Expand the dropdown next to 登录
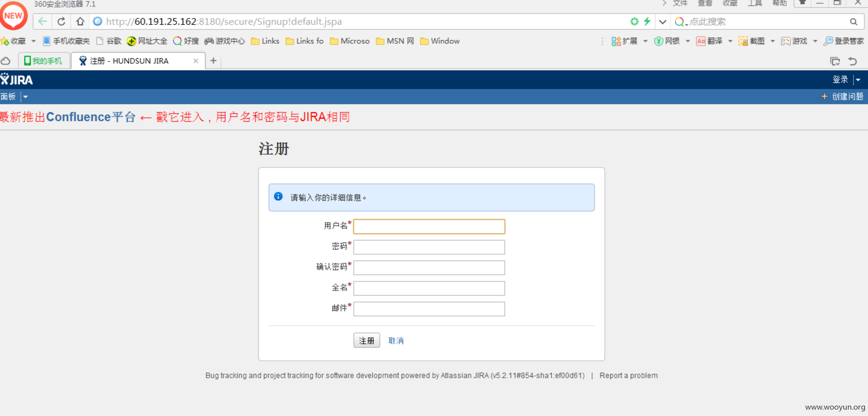 click(x=858, y=80)
